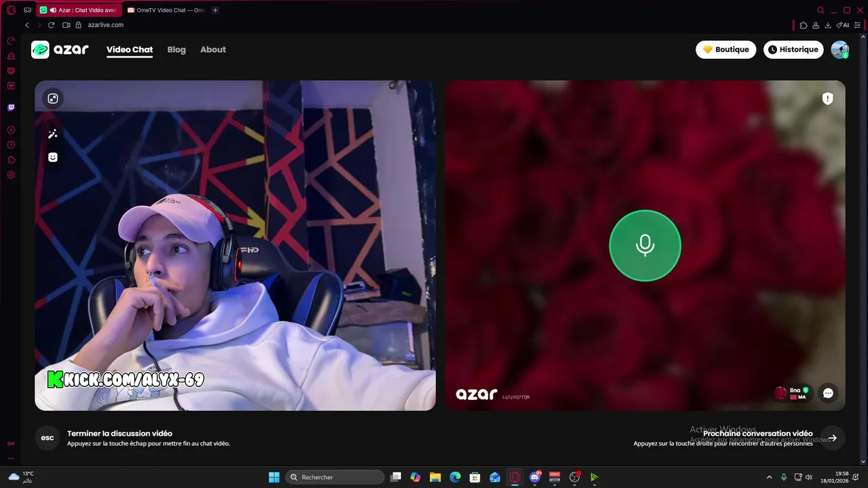This screenshot has height=488, width=868.
Task: Click the esc end chat button
Action: point(47,438)
